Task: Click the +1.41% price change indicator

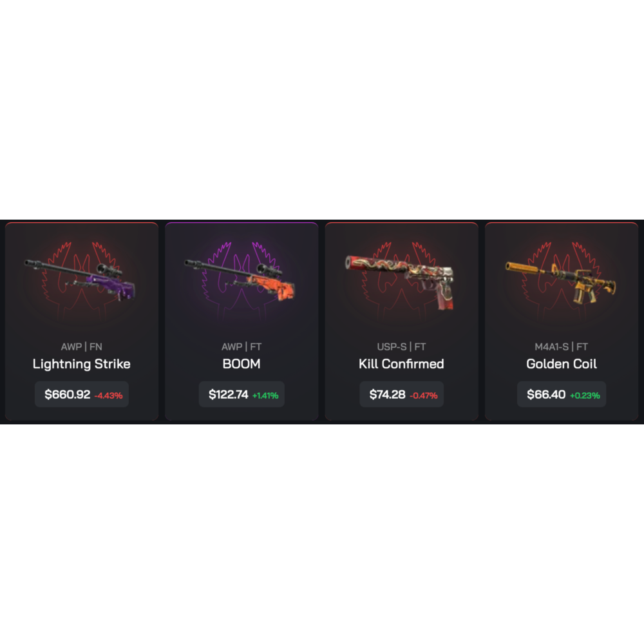Action: [x=265, y=395]
